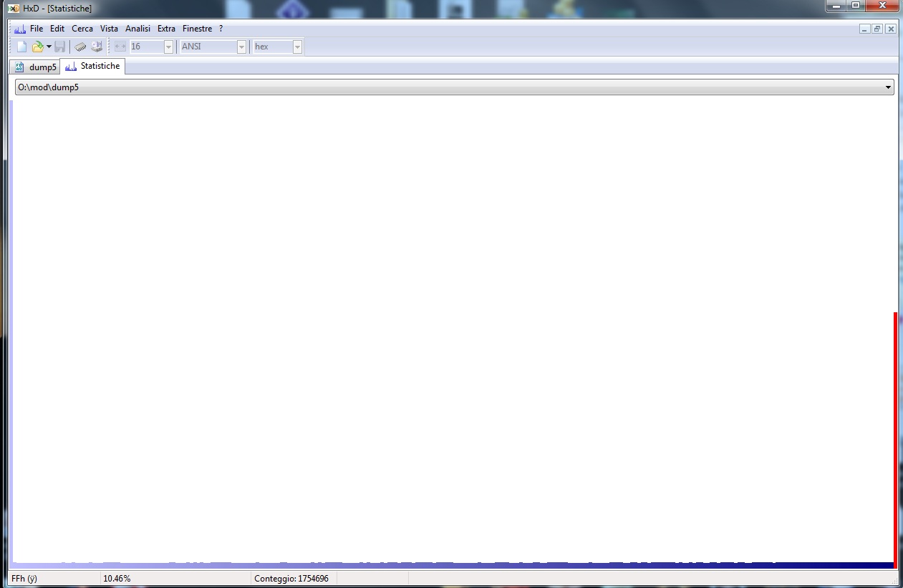Open the File menu
Image resolution: width=903 pixels, height=588 pixels.
[x=37, y=29]
